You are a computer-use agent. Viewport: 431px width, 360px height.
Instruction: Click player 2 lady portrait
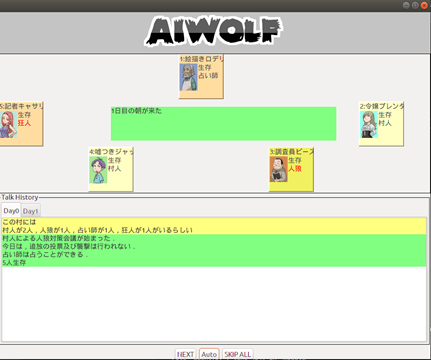(x=368, y=124)
